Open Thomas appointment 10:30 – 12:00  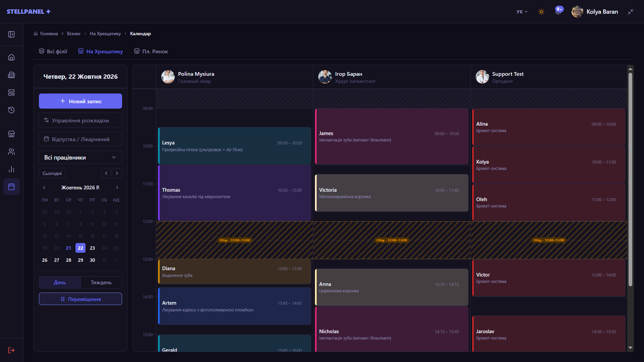pos(234,193)
